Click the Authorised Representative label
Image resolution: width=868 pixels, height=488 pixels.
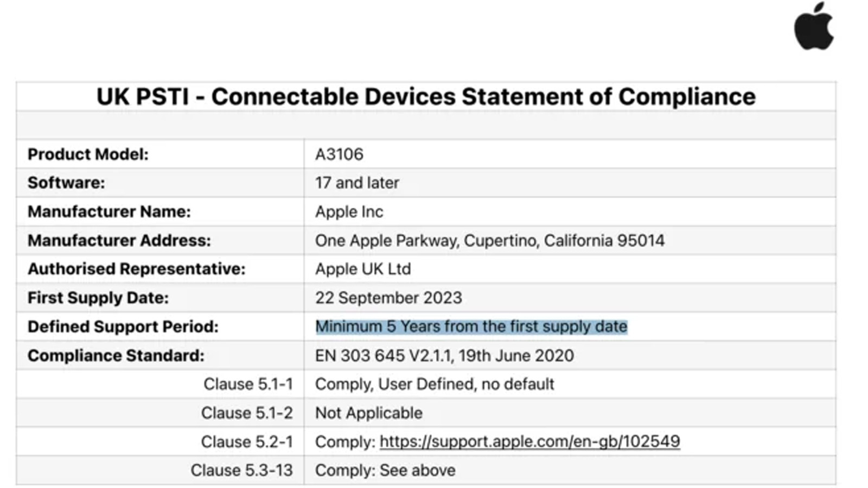click(x=136, y=269)
